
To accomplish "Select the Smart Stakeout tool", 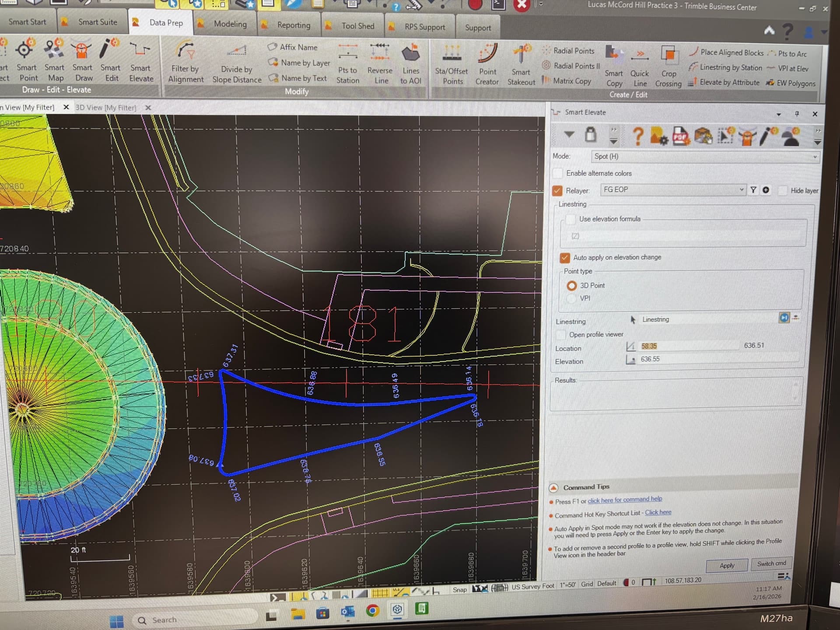I will click(x=521, y=65).
